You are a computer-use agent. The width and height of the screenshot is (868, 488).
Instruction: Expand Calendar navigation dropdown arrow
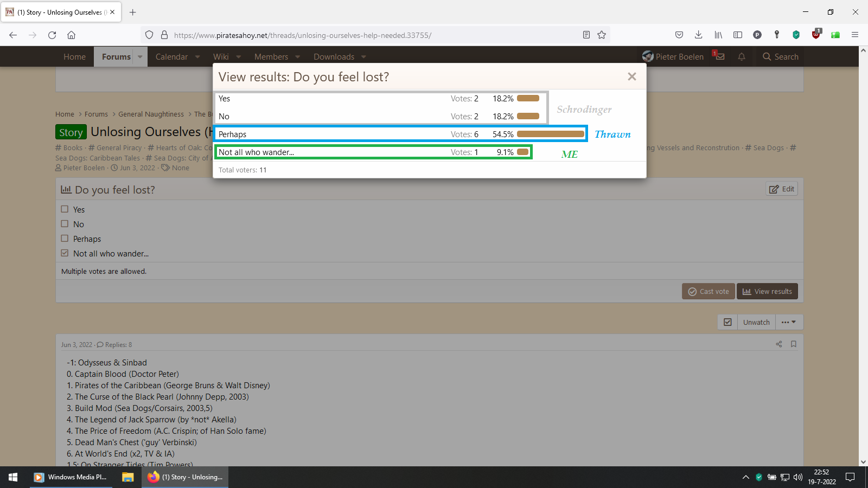(x=197, y=56)
